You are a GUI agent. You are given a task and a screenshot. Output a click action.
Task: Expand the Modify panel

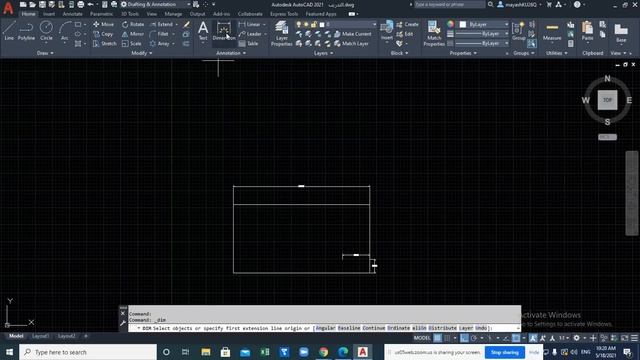point(142,53)
